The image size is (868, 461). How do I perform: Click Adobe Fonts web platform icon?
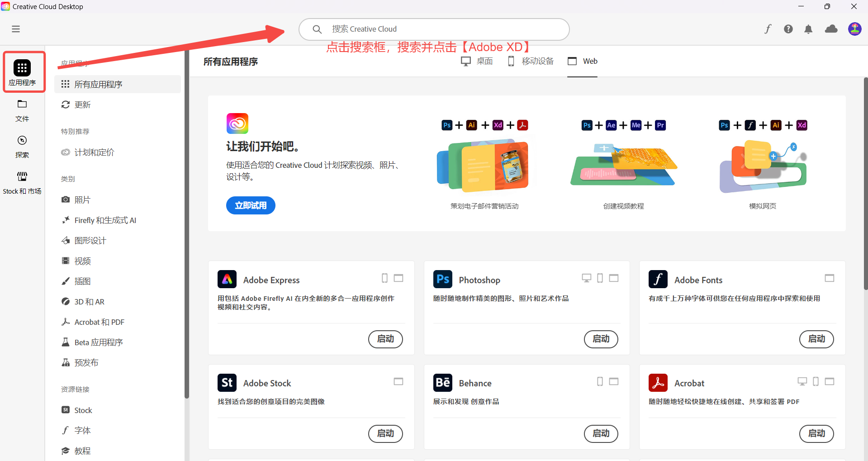click(x=830, y=278)
